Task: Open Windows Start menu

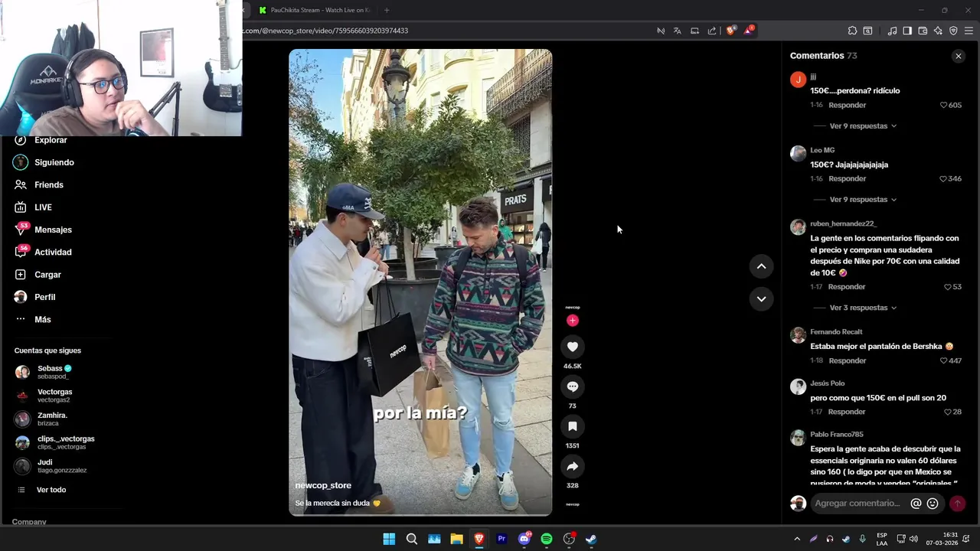Action: coord(389,539)
